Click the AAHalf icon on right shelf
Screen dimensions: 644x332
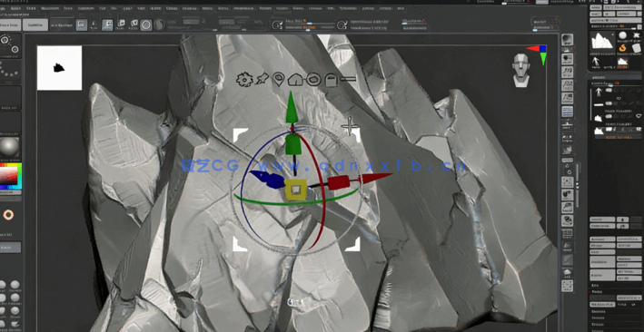[567, 98]
